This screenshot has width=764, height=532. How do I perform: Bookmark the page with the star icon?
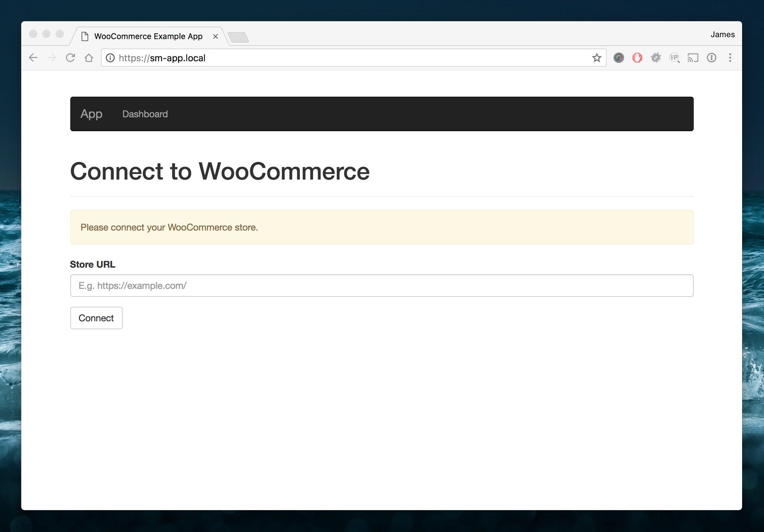pyautogui.click(x=596, y=58)
